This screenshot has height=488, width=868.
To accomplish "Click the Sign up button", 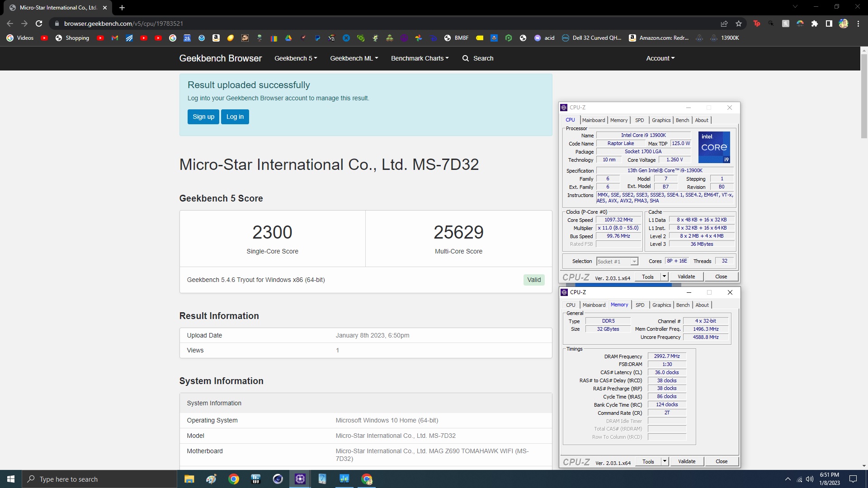I will [x=203, y=117].
